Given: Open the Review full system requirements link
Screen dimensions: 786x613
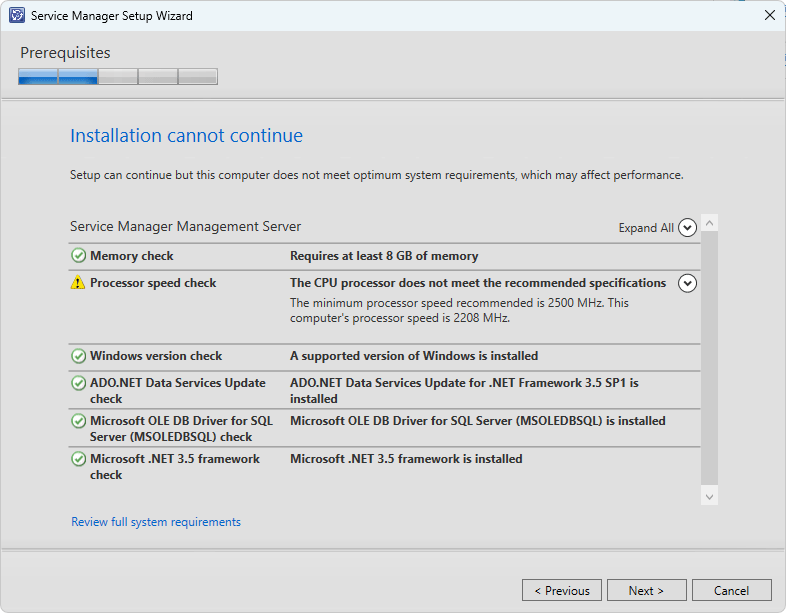Looking at the screenshot, I should [156, 522].
